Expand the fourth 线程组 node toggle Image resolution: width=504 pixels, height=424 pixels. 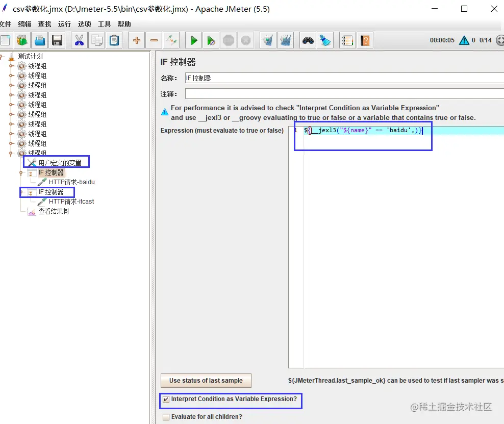pos(12,95)
